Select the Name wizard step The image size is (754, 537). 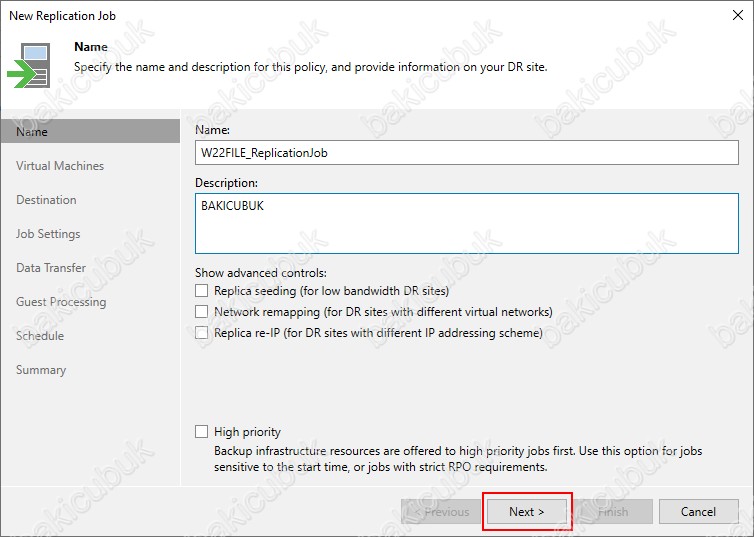coord(90,131)
